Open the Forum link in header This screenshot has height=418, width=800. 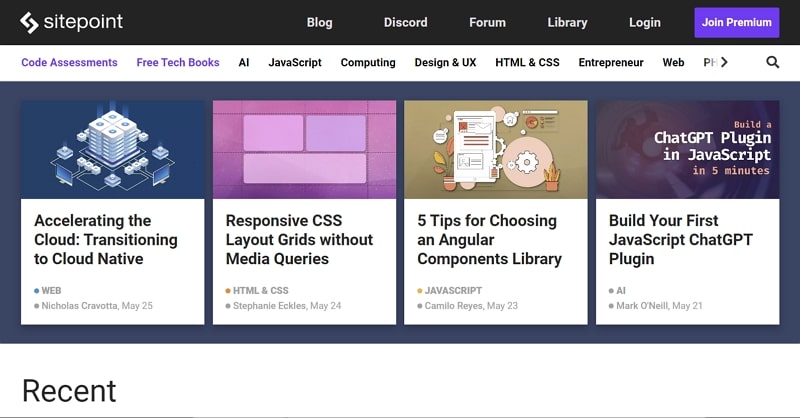[487, 22]
